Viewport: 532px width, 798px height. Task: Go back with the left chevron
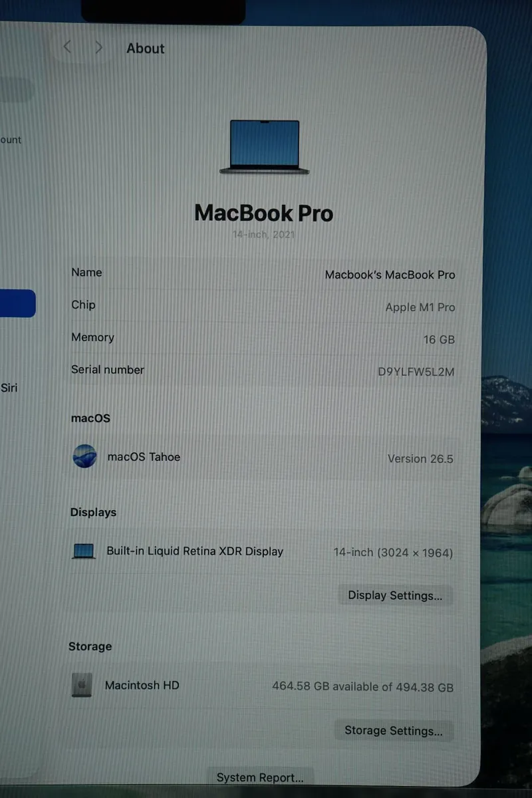67,47
